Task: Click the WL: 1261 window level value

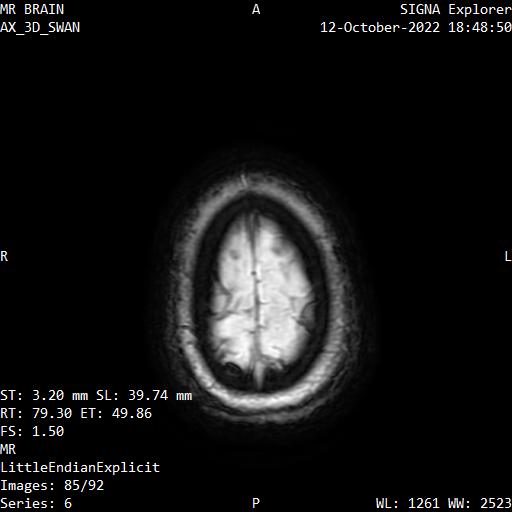Action: (408, 503)
